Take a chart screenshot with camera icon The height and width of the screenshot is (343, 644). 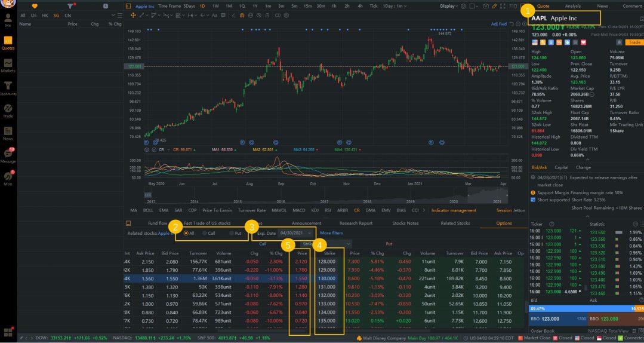(486, 6)
